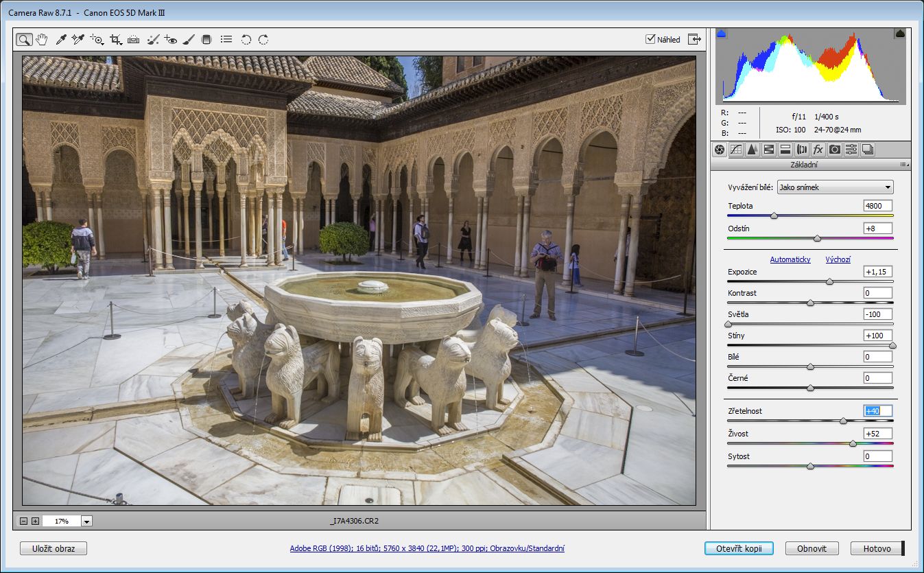Select the Hand tool

42,40
